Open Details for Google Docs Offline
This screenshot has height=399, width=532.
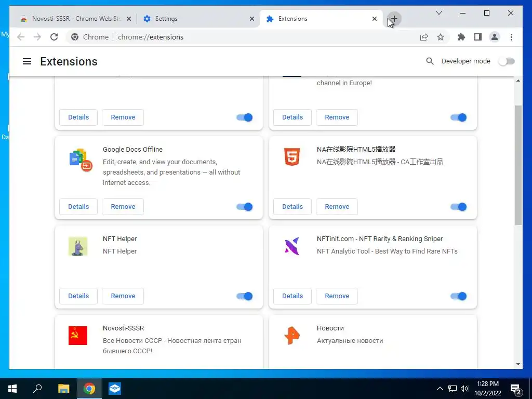(78, 207)
